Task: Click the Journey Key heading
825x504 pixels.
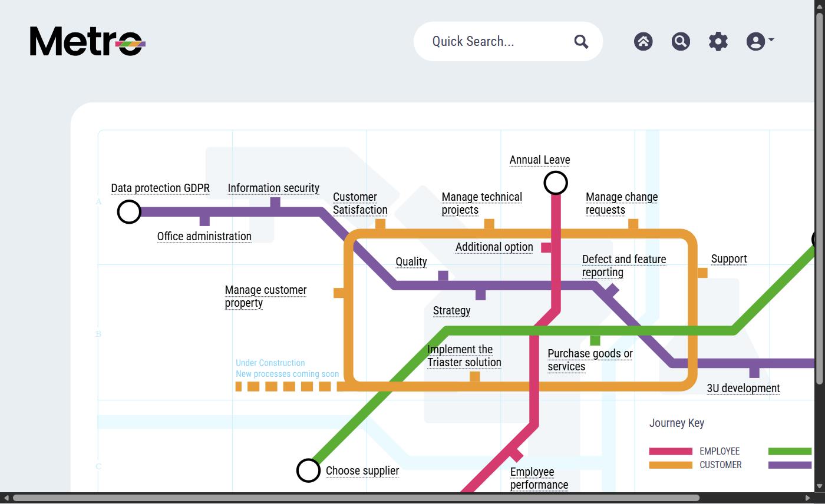Action: pos(676,423)
